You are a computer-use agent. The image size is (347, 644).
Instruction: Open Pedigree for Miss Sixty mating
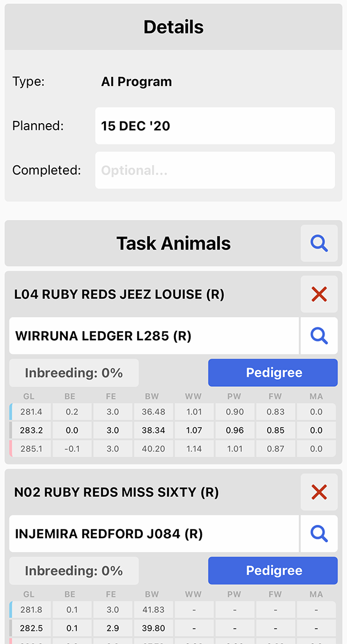coord(273,571)
